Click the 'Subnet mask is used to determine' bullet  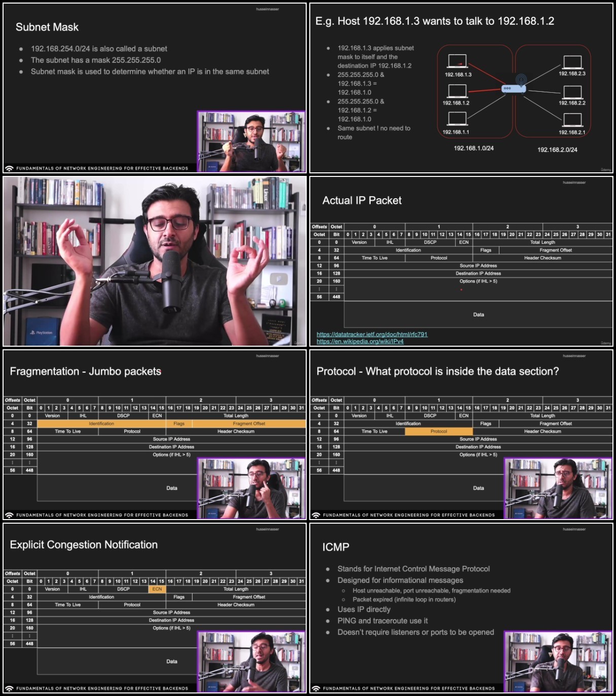(x=150, y=71)
